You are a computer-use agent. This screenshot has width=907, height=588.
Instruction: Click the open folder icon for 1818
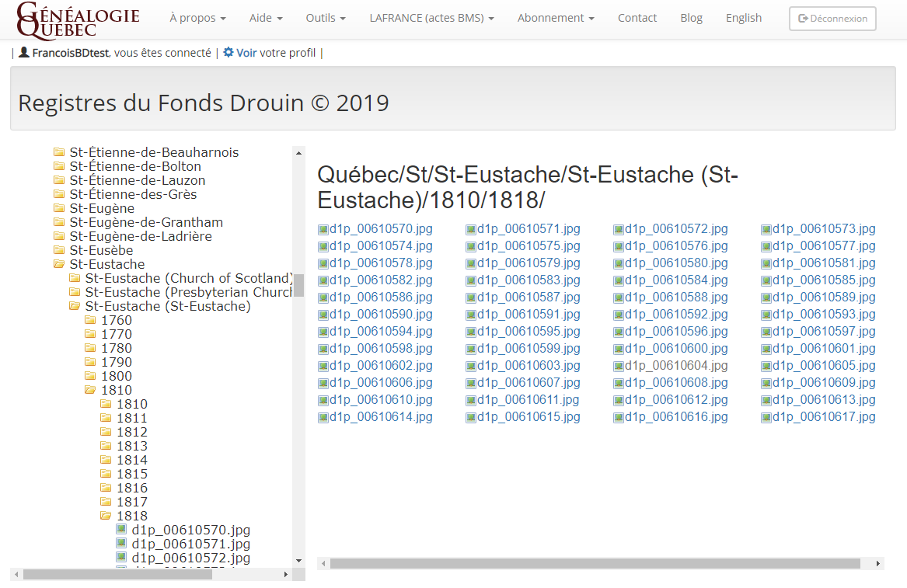[x=106, y=516]
